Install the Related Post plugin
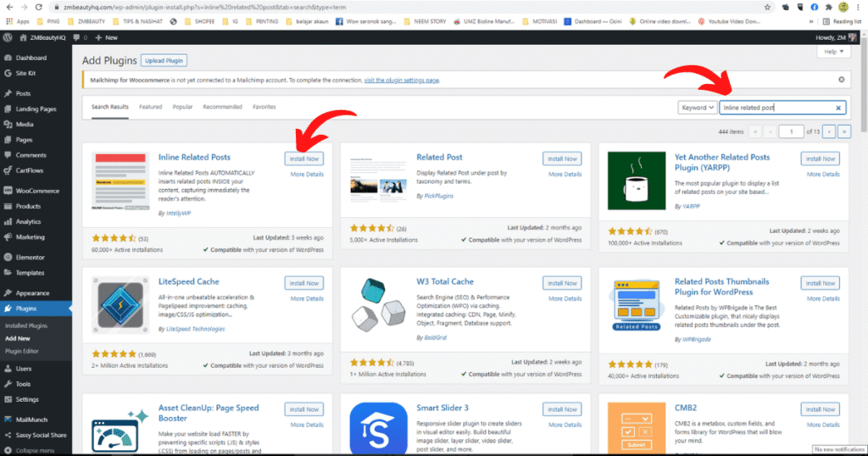Viewport: 868px width, 456px height. pyautogui.click(x=562, y=158)
